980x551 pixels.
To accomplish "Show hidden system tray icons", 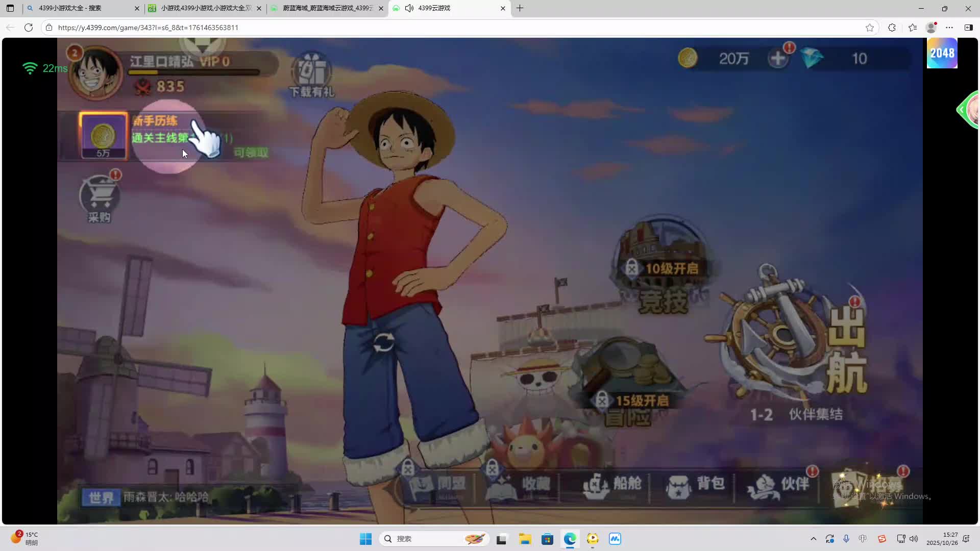I will click(x=813, y=539).
